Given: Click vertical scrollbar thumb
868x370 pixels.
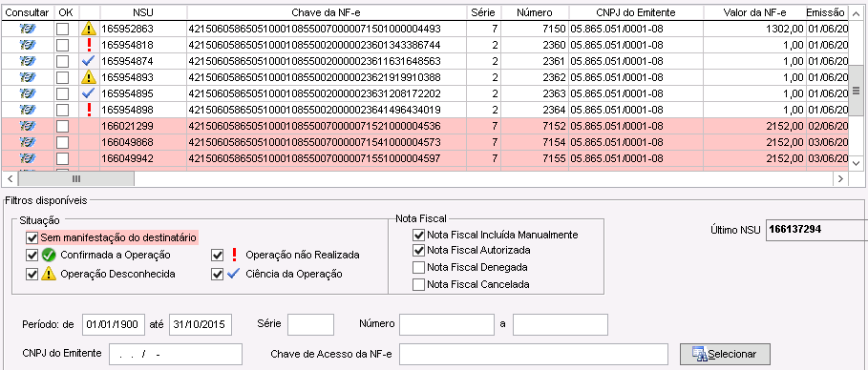Looking at the screenshot, I should point(856,91).
